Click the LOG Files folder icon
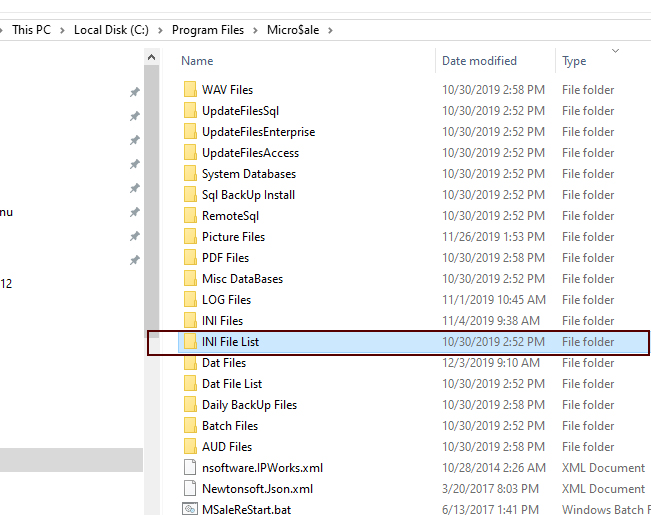 [190, 300]
